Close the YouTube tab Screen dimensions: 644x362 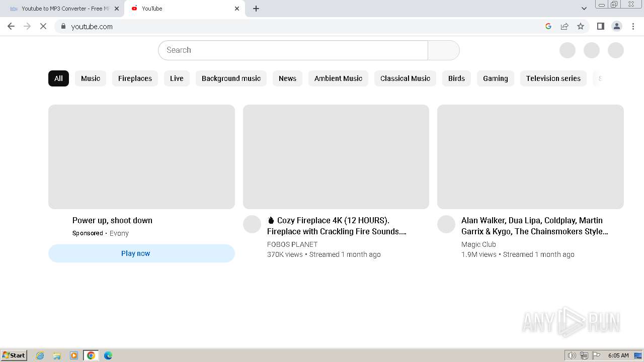(237, 9)
